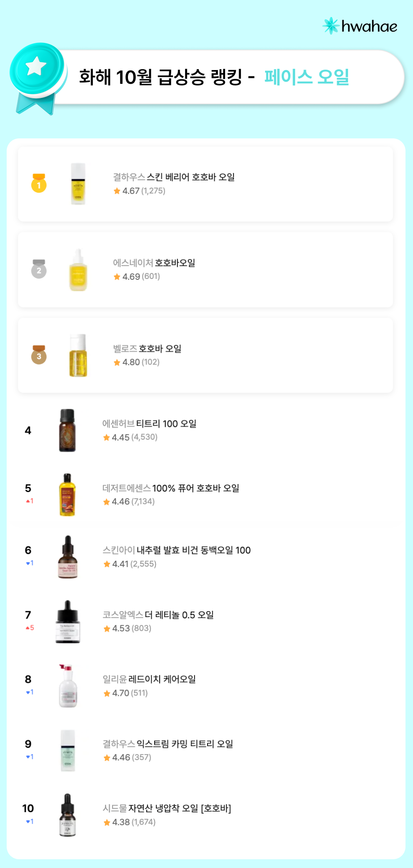The image size is (413, 868).
Task: Click the hwahae logo
Action: (x=360, y=26)
